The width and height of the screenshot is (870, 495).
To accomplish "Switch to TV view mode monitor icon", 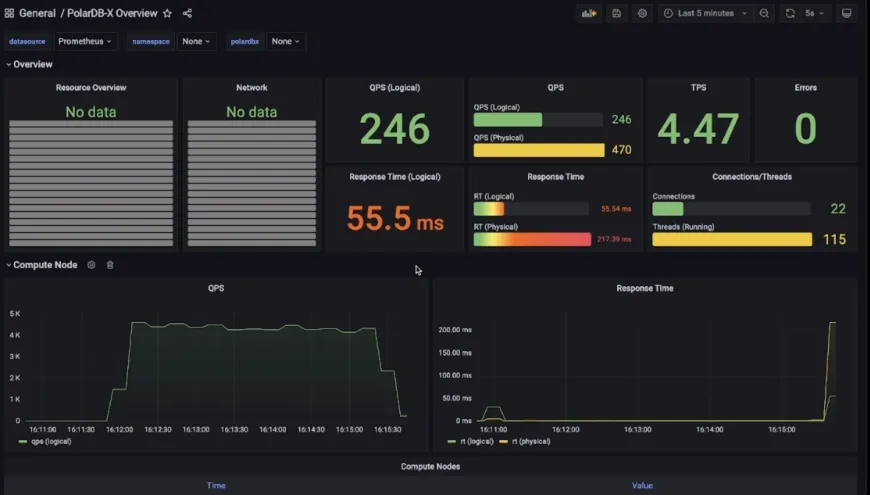I will (847, 13).
